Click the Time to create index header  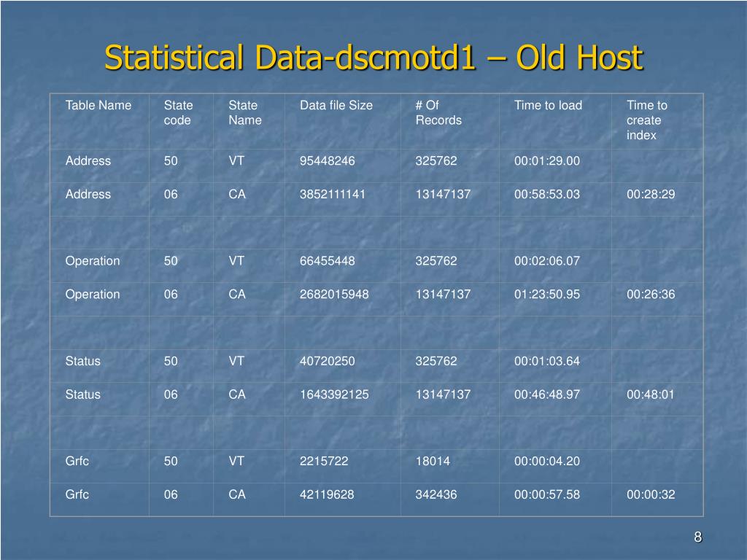(646, 120)
